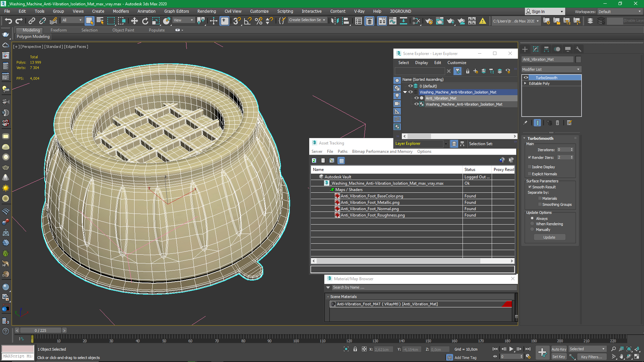Viewport: 644px width, 362px height.
Task: Open the All selection filter dropdown
Action: point(72,20)
